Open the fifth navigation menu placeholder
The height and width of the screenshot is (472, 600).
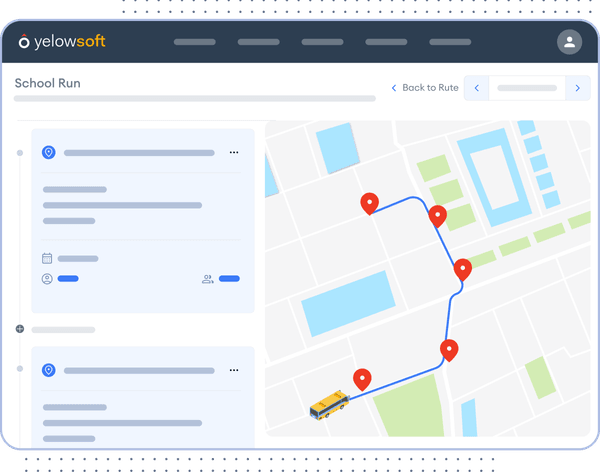450,42
